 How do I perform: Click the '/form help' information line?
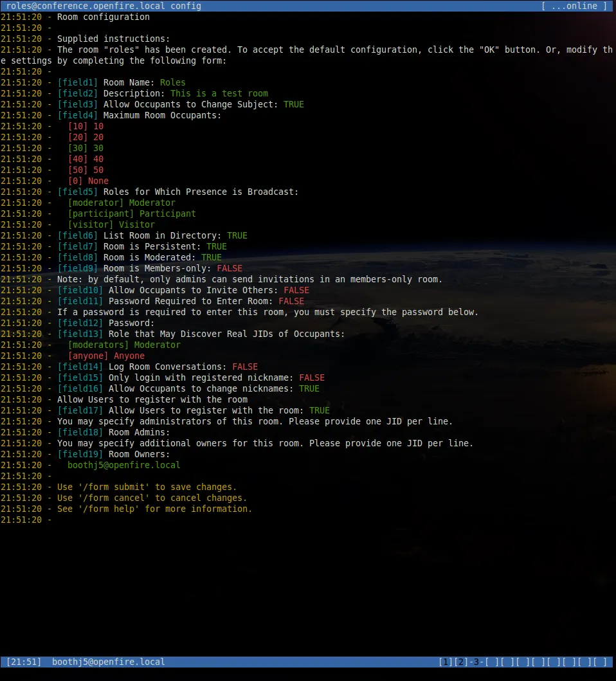tap(154, 509)
